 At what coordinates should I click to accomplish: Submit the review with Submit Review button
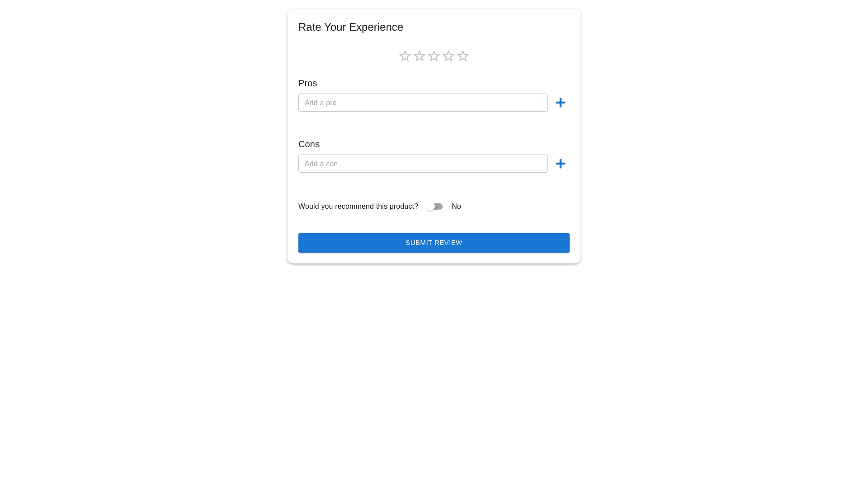(434, 243)
